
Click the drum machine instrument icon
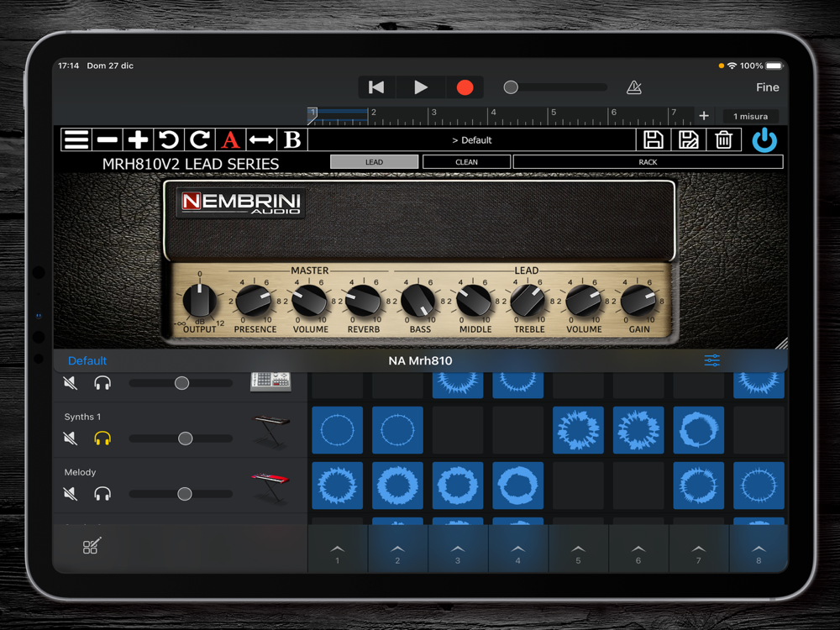[x=270, y=382]
